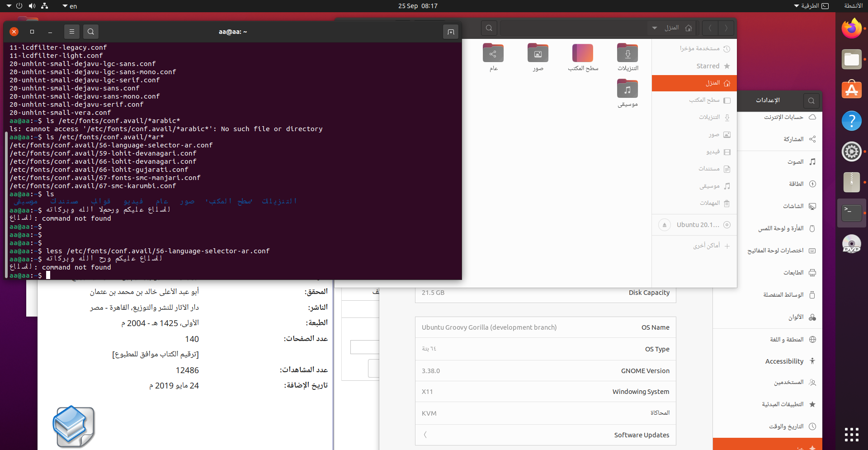Eject the Ubuntu 20.1 drive in Files sidebar

click(665, 225)
